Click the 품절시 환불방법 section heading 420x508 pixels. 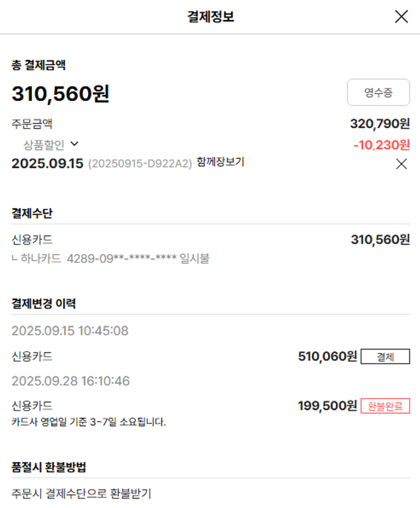pos(49,467)
